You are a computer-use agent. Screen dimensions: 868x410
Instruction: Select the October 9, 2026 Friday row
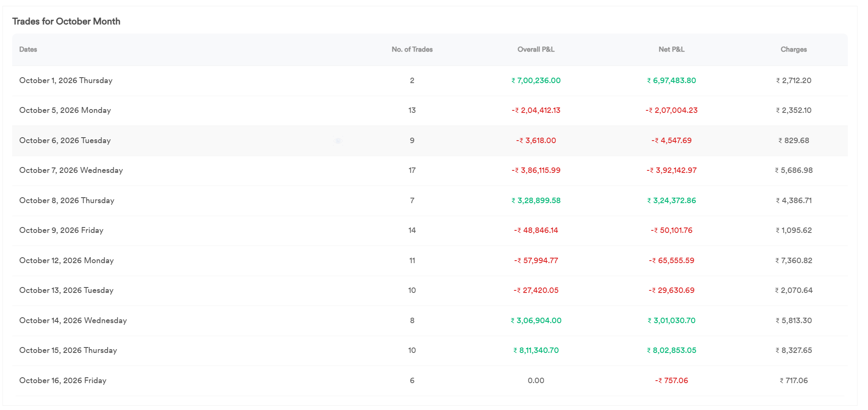(430, 230)
